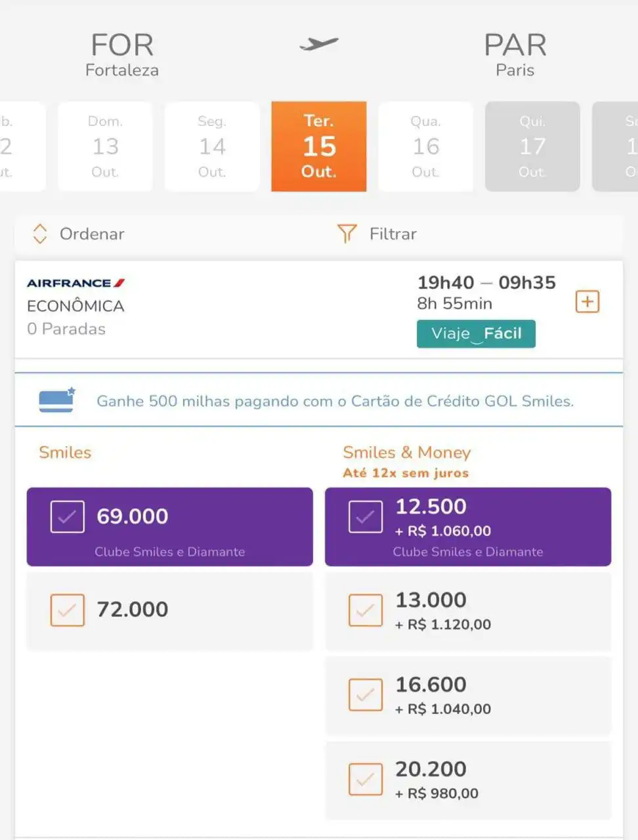638x840 pixels.
Task: Click the Viaje Fácil badge button
Action: pyautogui.click(x=476, y=333)
